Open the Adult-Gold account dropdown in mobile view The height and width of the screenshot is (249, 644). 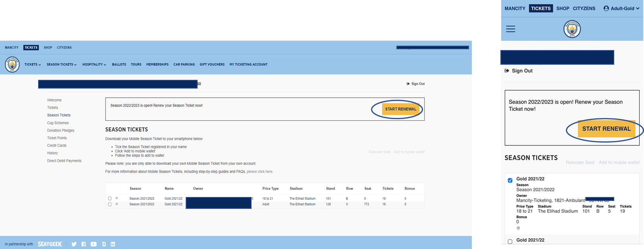[621, 8]
